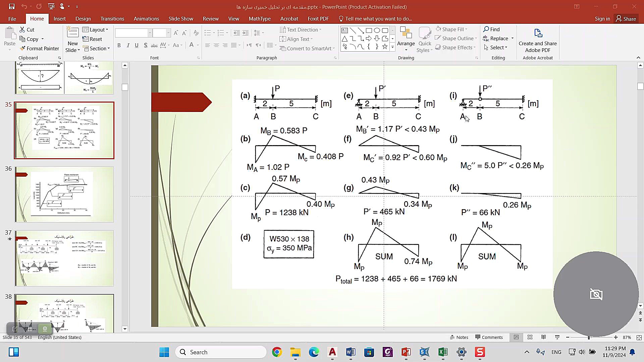Click the Share button
Viewport: 644px width, 362px height.
[626, 19]
